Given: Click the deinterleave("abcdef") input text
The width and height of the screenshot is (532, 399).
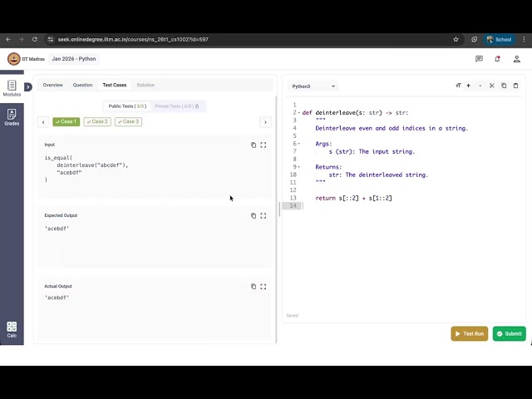Looking at the screenshot, I should (92, 165).
